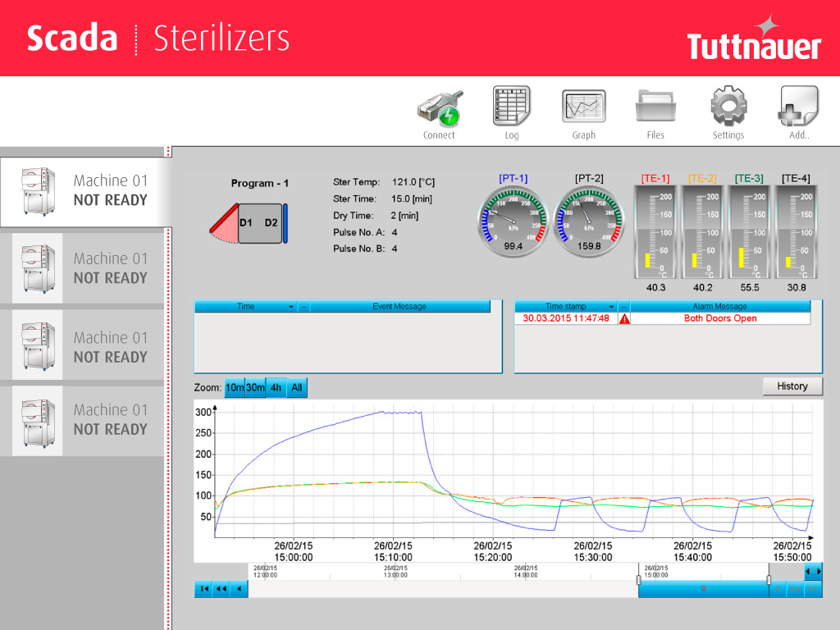Click the blue timeline range slider bar
The width and height of the screenshot is (840, 630).
[703, 589]
